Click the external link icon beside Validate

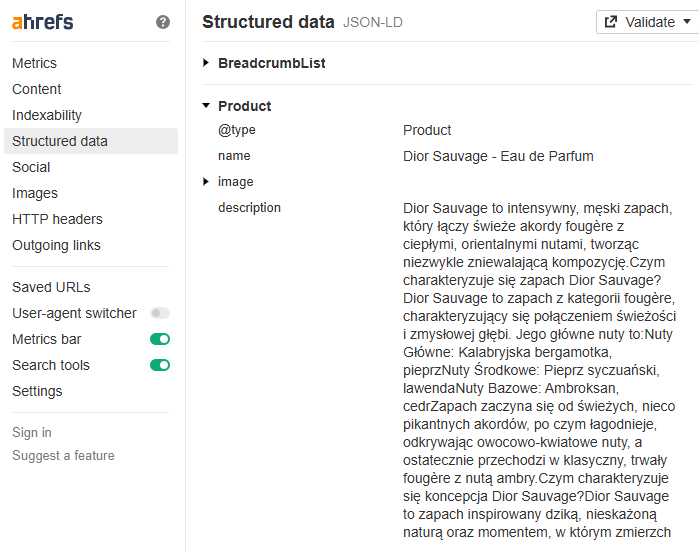coord(611,22)
